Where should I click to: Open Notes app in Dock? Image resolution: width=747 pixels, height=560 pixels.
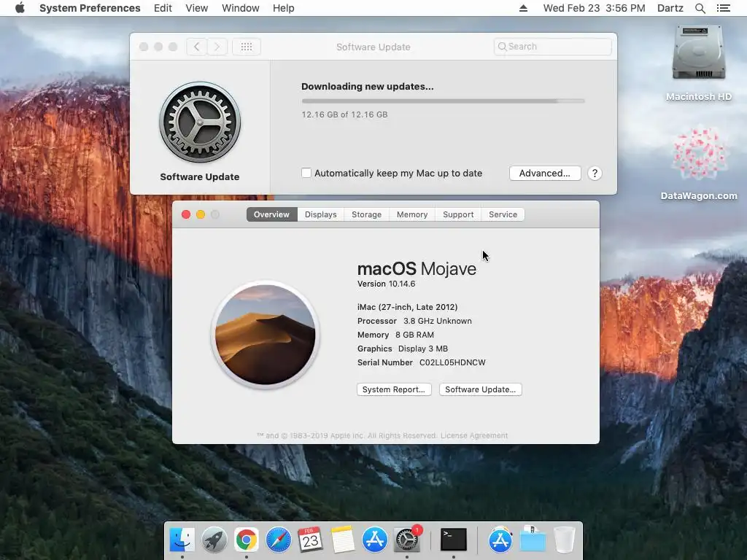[343, 540]
